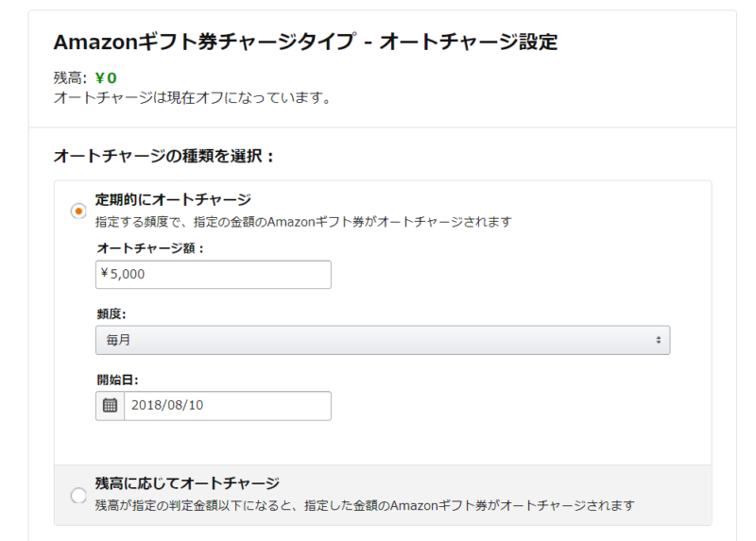Click the オートチャージ額 field label
This screenshot has height=541, width=756.
click(x=150, y=248)
